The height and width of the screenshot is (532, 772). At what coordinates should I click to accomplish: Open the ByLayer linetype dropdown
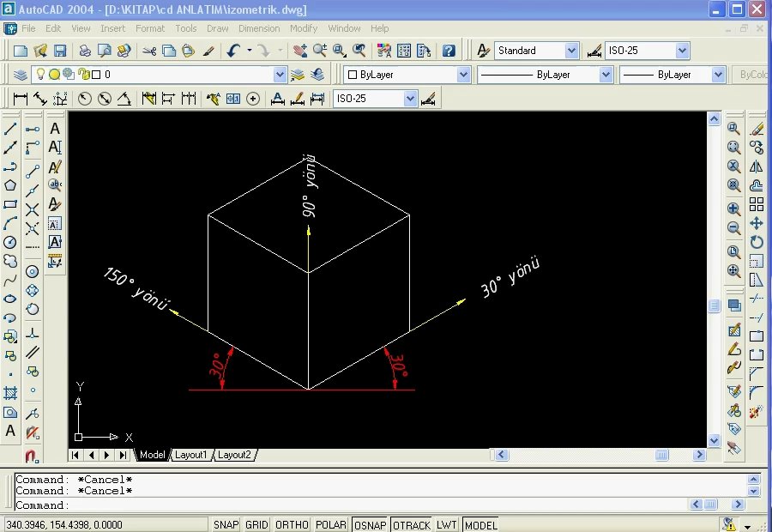pos(606,75)
